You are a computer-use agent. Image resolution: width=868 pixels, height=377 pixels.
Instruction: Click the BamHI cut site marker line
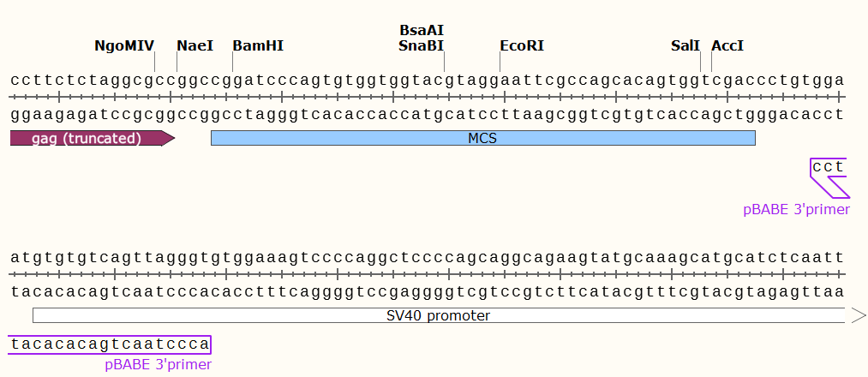(233, 63)
